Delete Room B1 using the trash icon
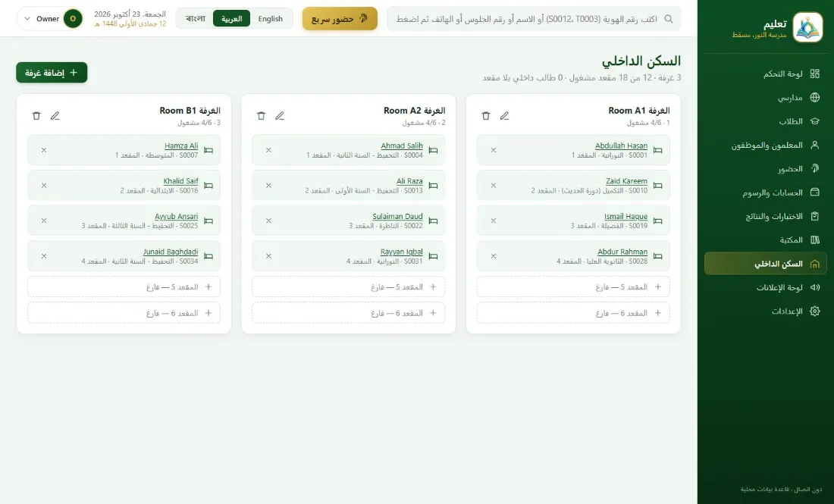834x504 pixels. 36,115
